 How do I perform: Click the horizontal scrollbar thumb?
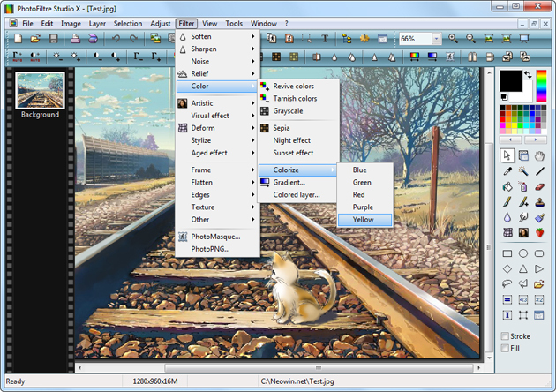[319, 367]
